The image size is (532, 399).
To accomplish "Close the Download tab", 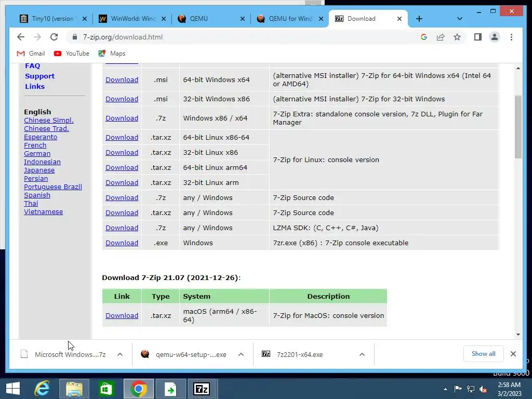I will [x=400, y=19].
